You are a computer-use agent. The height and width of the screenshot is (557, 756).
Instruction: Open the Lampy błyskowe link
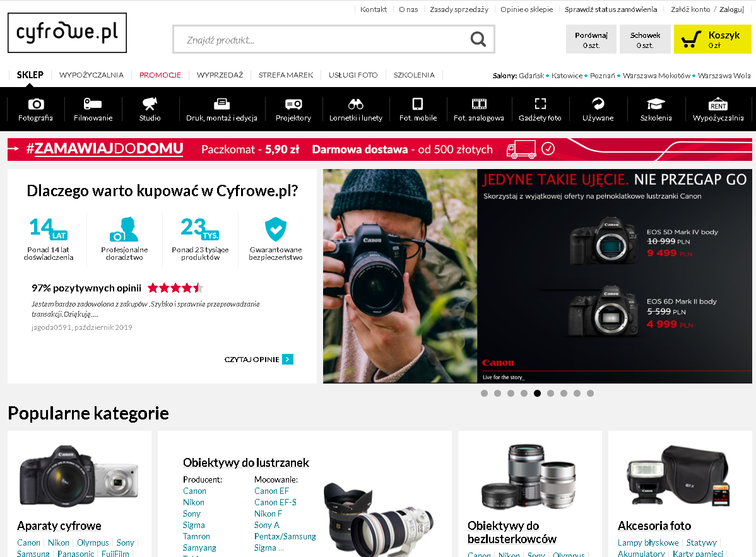click(648, 542)
